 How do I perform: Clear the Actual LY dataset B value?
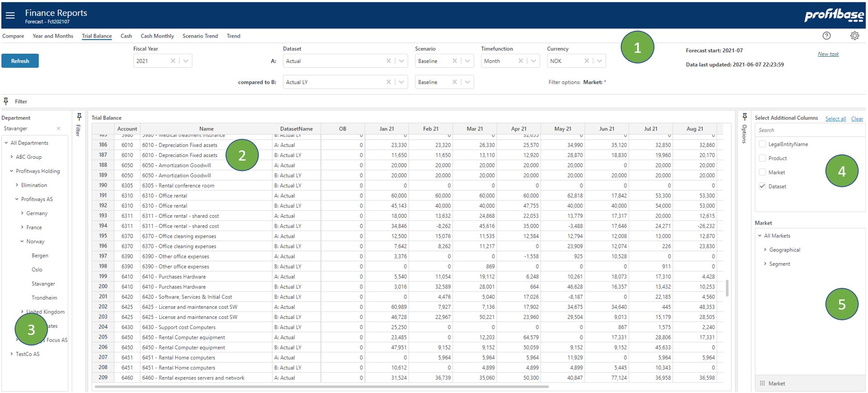(x=388, y=82)
